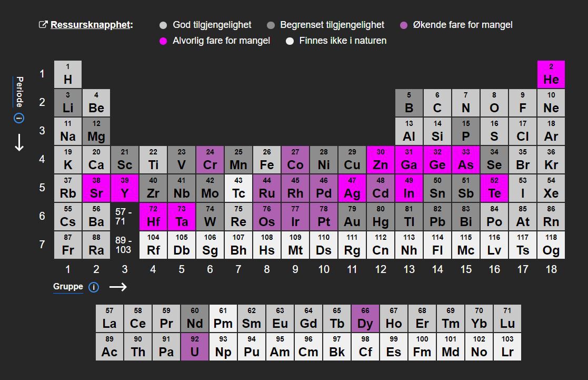Click the right arrow next to Gruppe
Screen dimensions: 588x380
[118, 287]
